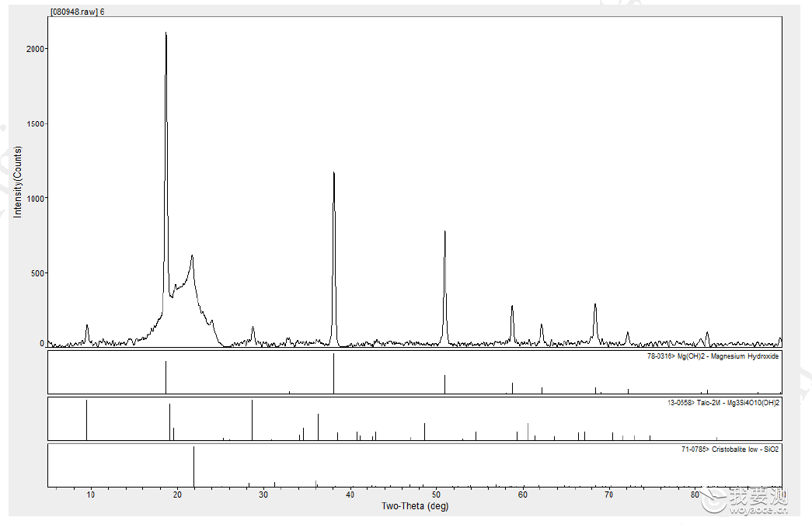Select the Mg(OH)2 Magnesium Hydroxide reference label
The image size is (812, 524).
(x=713, y=356)
